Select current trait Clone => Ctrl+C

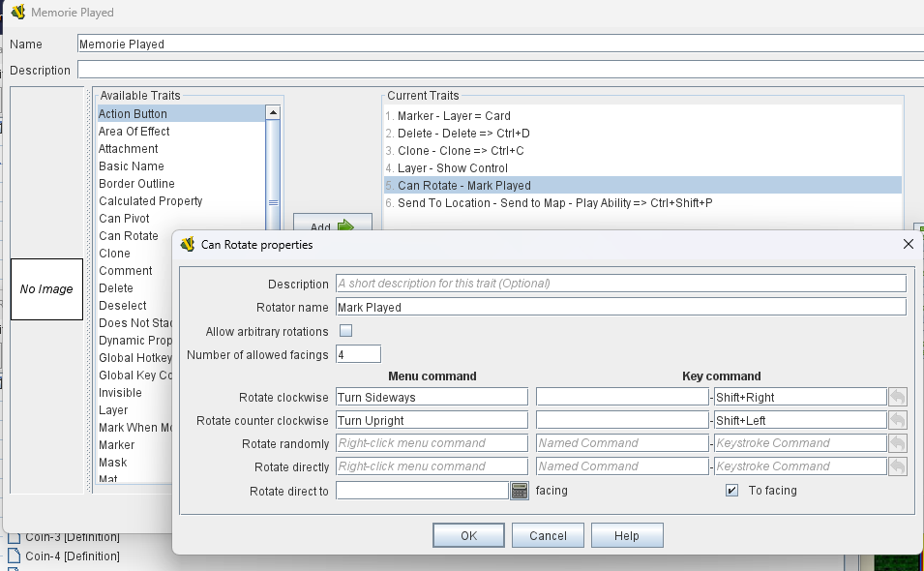(642, 150)
